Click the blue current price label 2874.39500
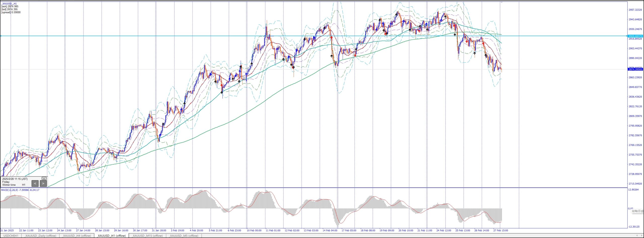The image size is (644, 238). coord(635,69)
